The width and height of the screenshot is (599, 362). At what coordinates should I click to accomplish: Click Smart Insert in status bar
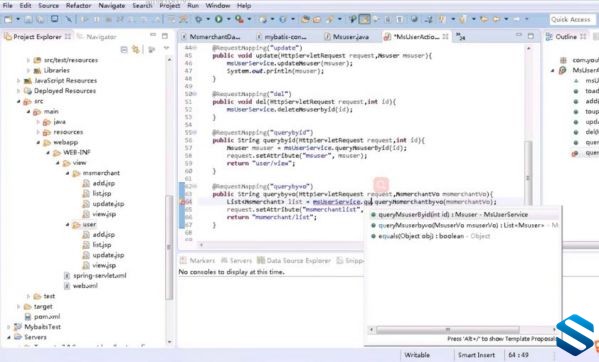pyautogui.click(x=476, y=355)
